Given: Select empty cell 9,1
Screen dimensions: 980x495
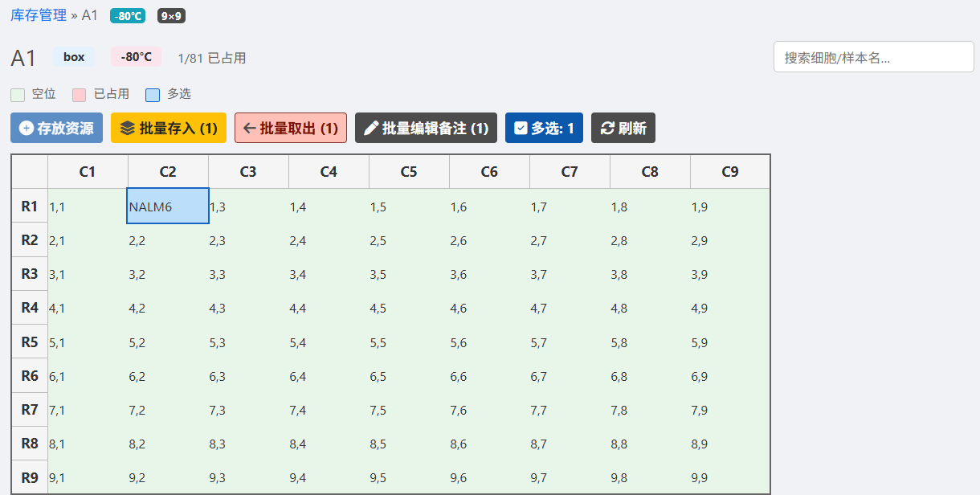Looking at the screenshot, I should (x=88, y=477).
